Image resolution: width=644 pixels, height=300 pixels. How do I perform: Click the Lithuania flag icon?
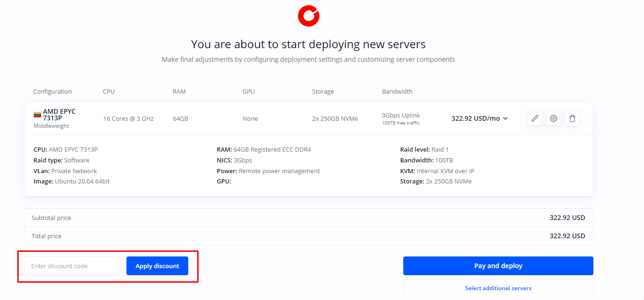[x=37, y=115]
